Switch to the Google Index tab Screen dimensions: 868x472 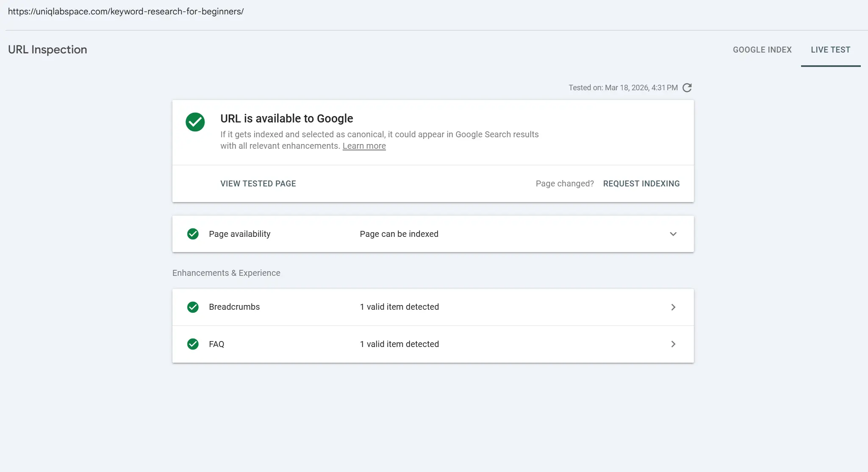coord(762,50)
